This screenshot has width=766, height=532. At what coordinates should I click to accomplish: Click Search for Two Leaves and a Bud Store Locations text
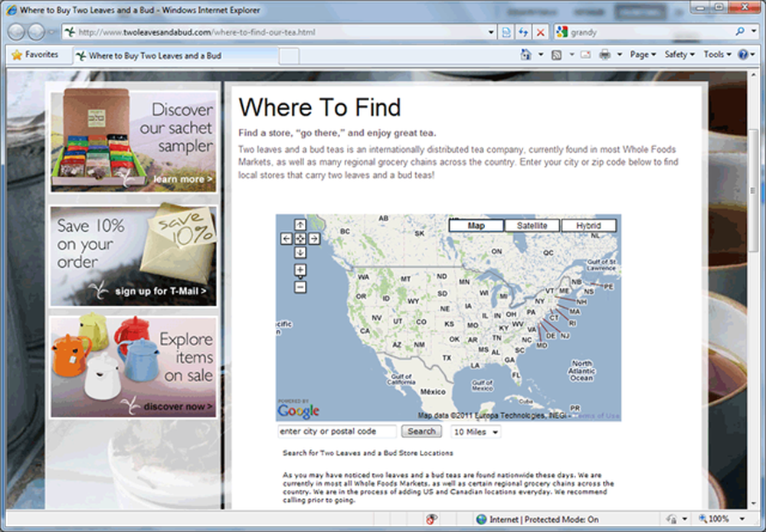coord(368,453)
